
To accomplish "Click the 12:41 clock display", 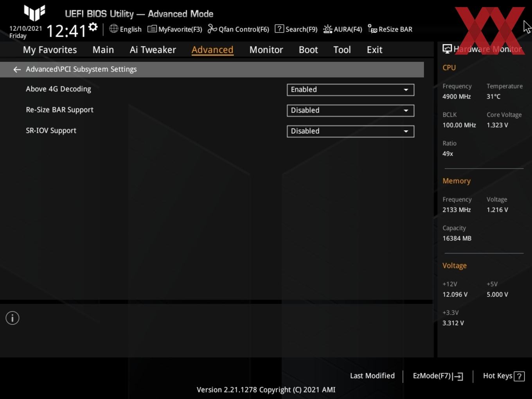I will click(x=66, y=31).
